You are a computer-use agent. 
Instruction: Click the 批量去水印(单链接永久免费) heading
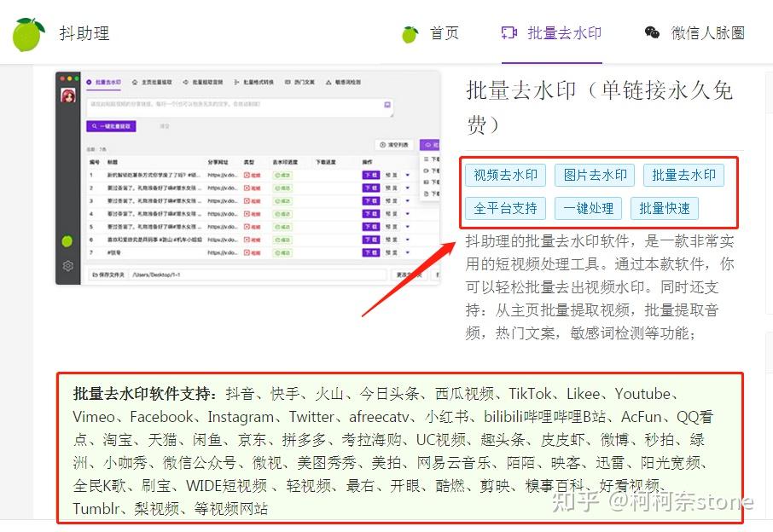pyautogui.click(x=600, y=107)
